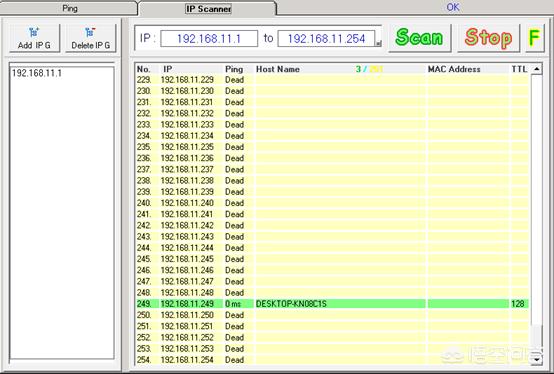
Task: Select the row for 192.168.11.232
Action: point(332,113)
